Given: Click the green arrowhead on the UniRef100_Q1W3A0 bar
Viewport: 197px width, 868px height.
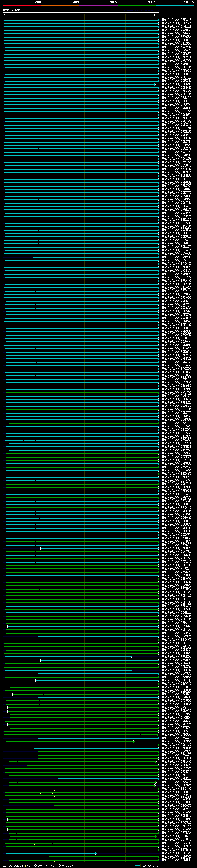Looking at the screenshot, I should (134, 742).
